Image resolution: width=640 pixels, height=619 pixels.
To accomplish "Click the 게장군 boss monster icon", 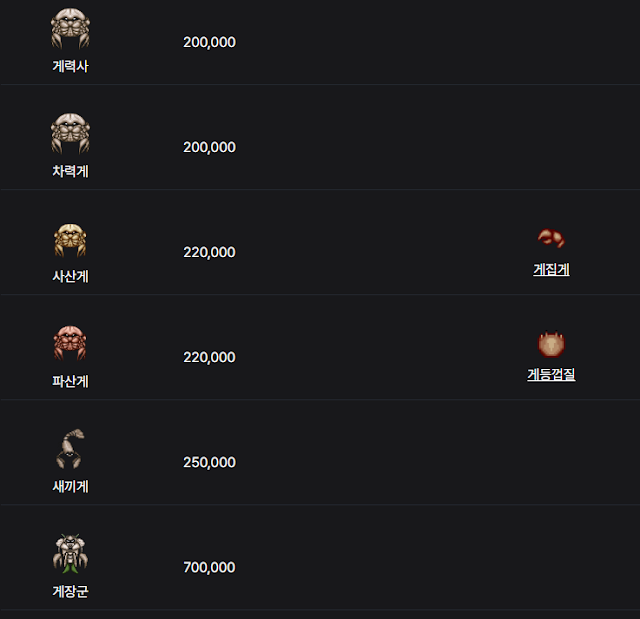I will coord(70,553).
